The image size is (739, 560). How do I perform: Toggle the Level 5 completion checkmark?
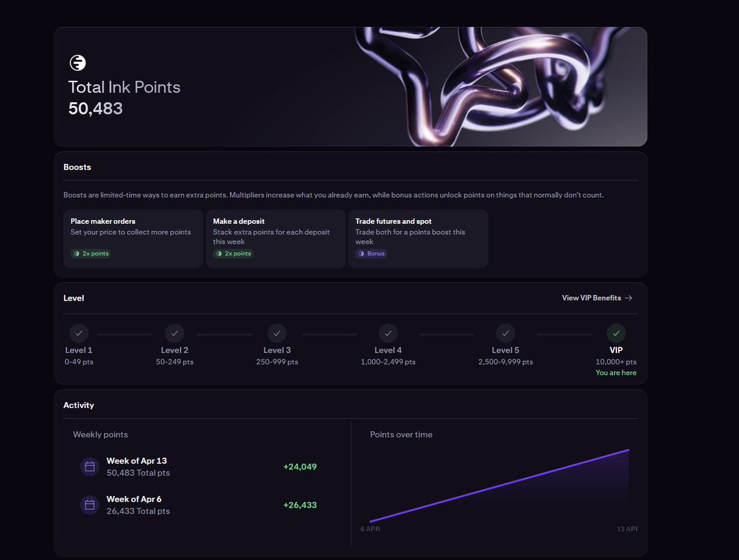coord(505,333)
